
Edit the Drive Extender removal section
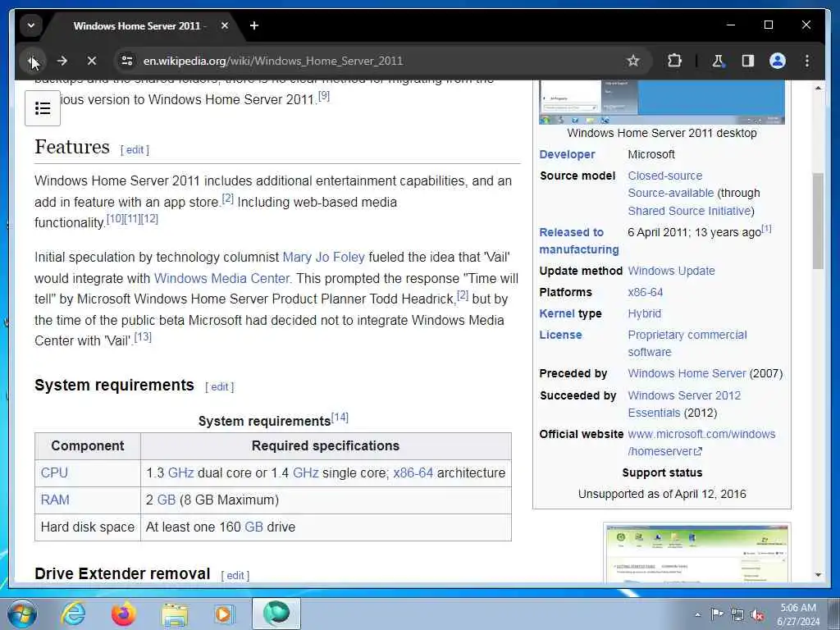tap(235, 575)
